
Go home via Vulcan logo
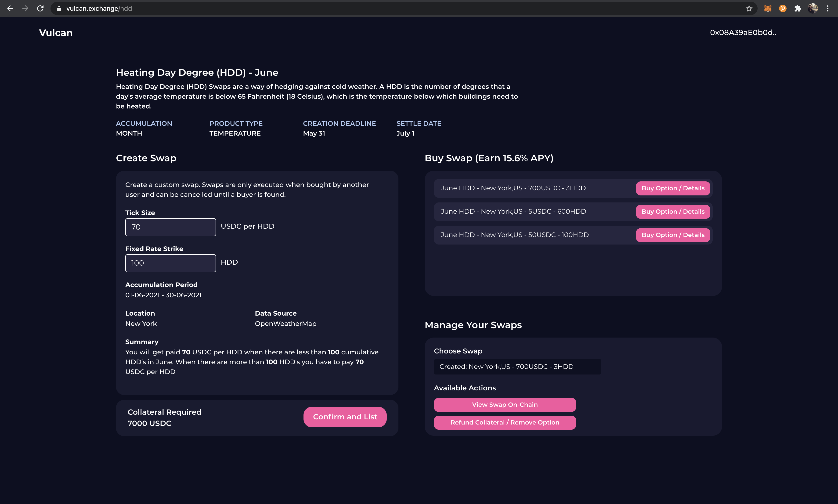coord(56,32)
